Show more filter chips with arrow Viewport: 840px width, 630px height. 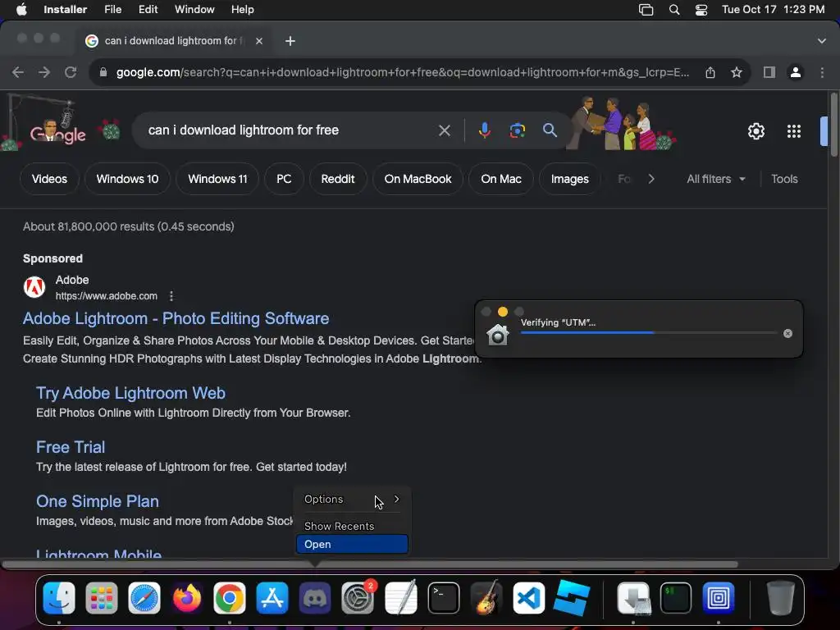click(x=651, y=179)
